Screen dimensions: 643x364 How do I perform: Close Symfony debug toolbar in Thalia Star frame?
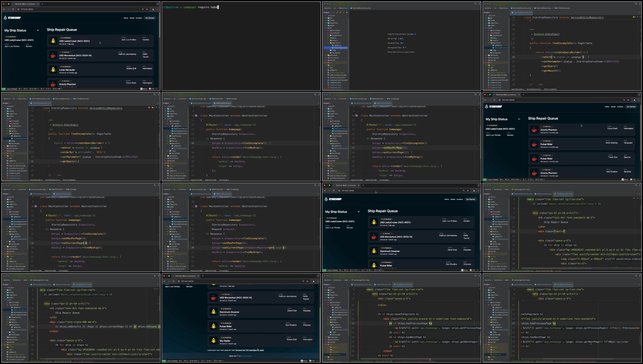[638, 179]
